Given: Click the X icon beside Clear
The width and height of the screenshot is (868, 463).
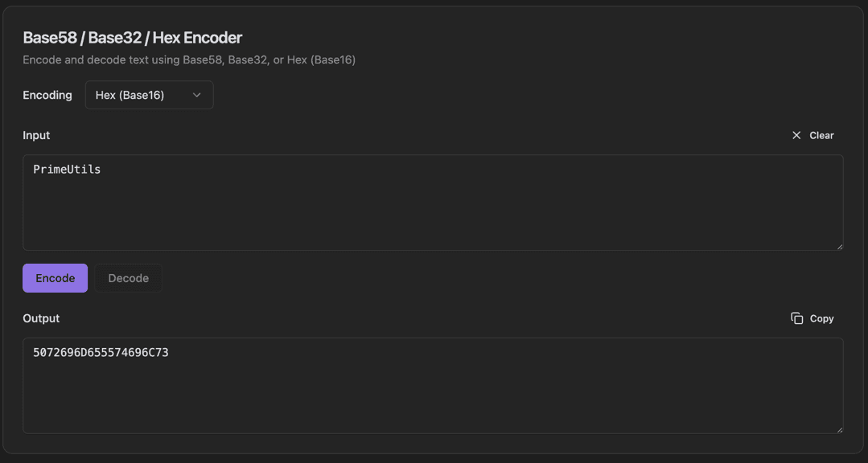Looking at the screenshot, I should pyautogui.click(x=796, y=135).
